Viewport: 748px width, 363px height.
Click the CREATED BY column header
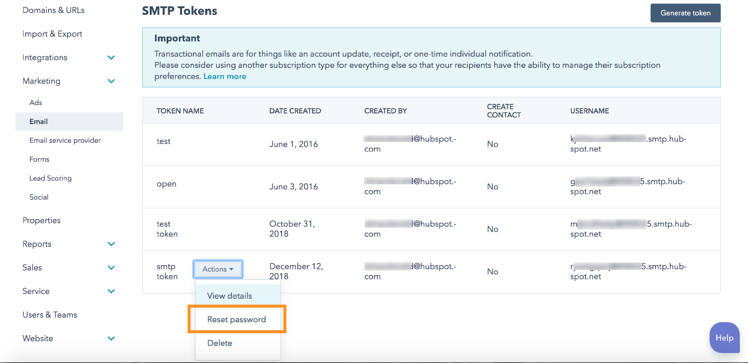385,111
